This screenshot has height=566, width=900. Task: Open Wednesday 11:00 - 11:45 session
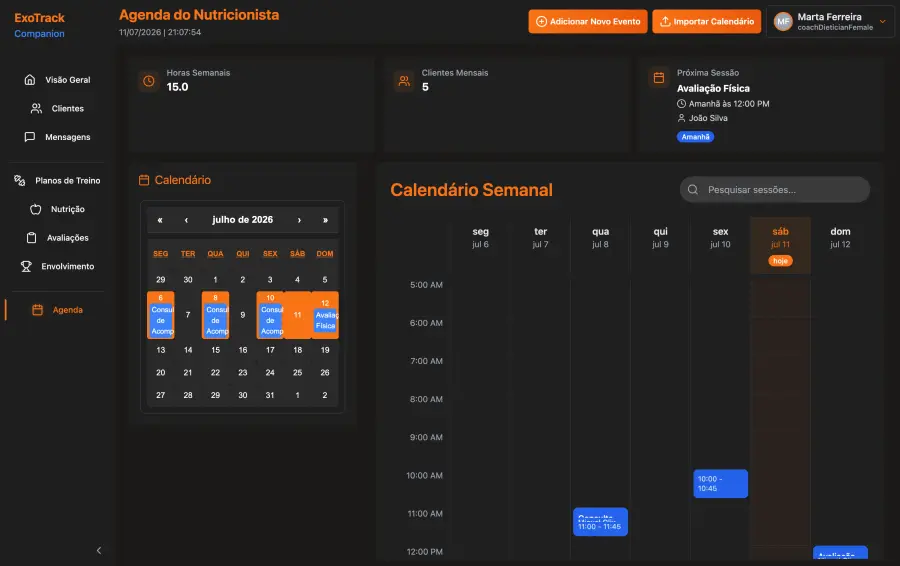coord(600,522)
